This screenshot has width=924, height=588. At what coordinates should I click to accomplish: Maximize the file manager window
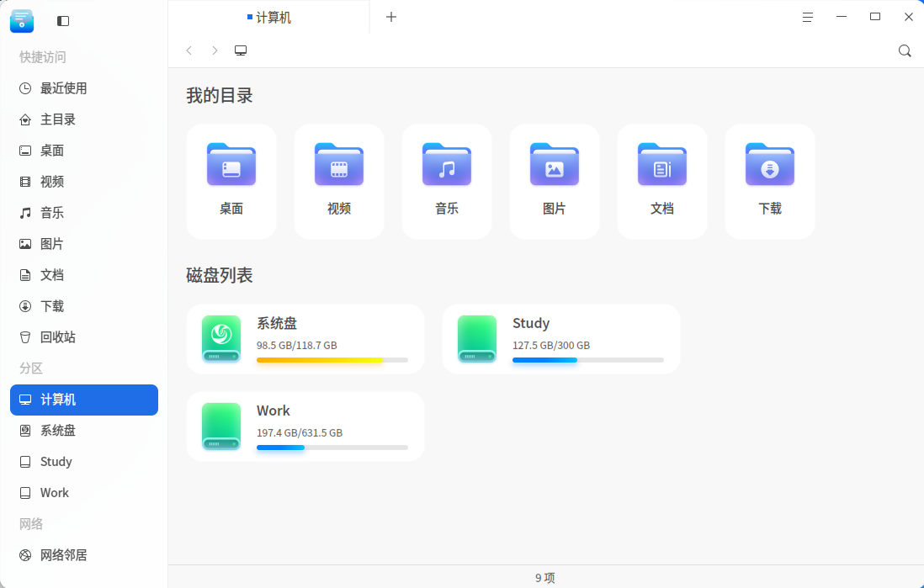tap(875, 17)
